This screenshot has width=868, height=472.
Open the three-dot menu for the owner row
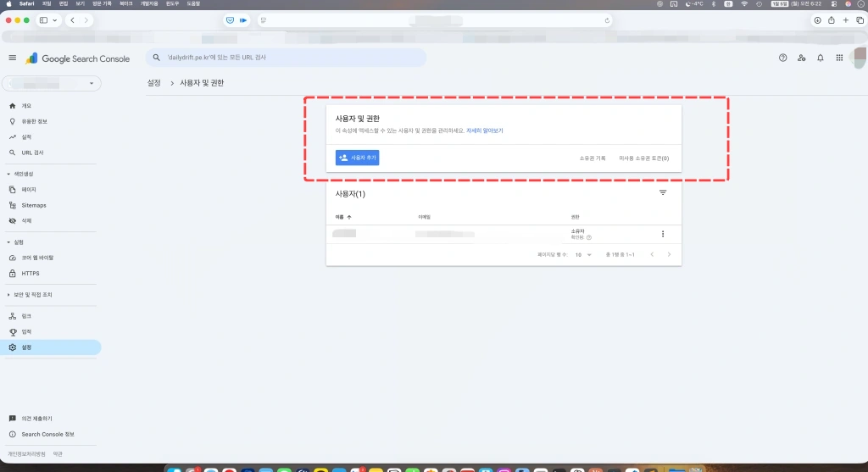point(663,234)
